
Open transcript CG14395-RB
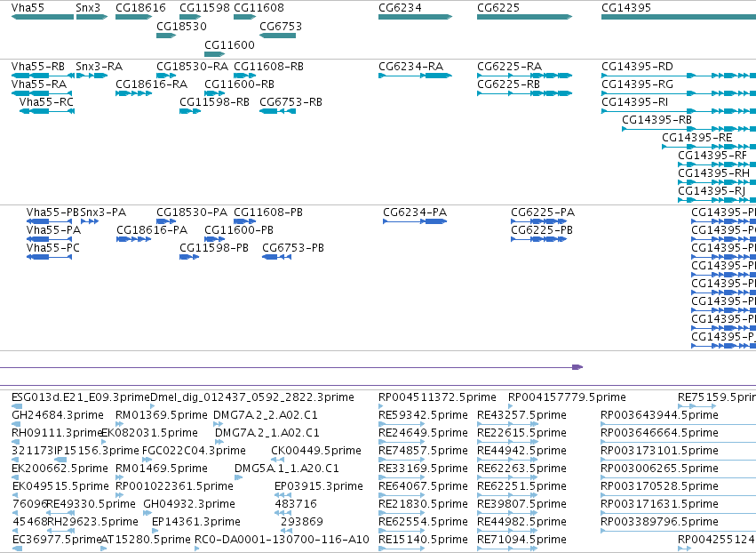(x=689, y=129)
